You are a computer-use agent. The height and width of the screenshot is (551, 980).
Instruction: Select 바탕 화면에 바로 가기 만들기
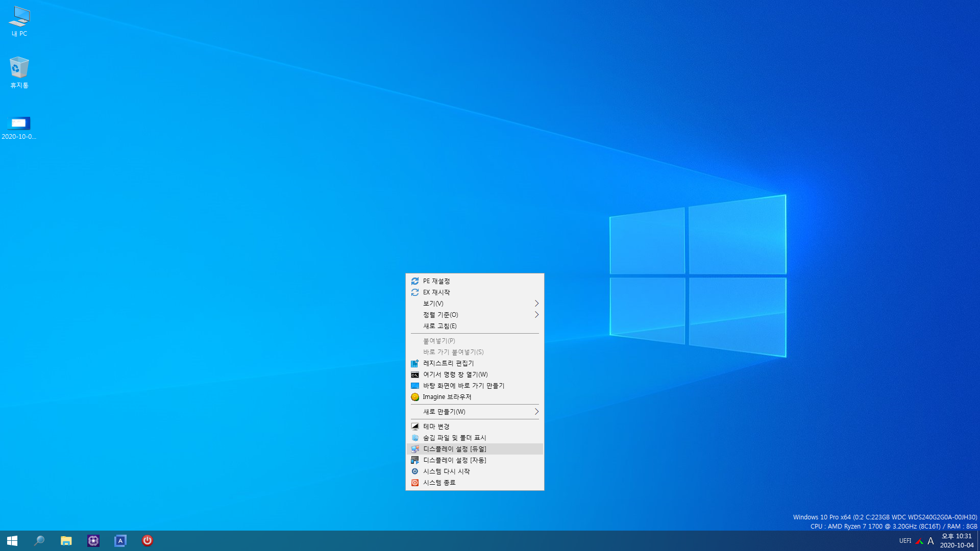coord(475,386)
